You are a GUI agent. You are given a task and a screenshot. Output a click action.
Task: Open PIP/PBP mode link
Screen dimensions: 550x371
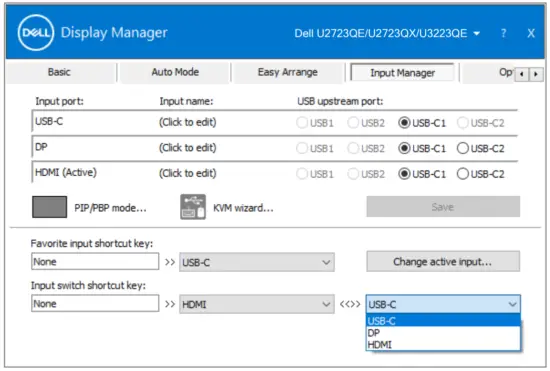click(x=110, y=208)
